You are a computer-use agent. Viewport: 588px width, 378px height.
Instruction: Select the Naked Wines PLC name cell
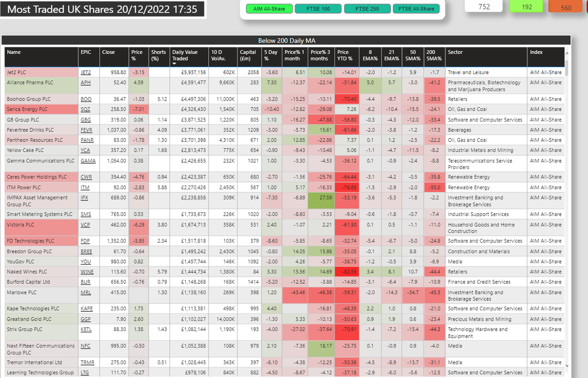click(x=41, y=272)
